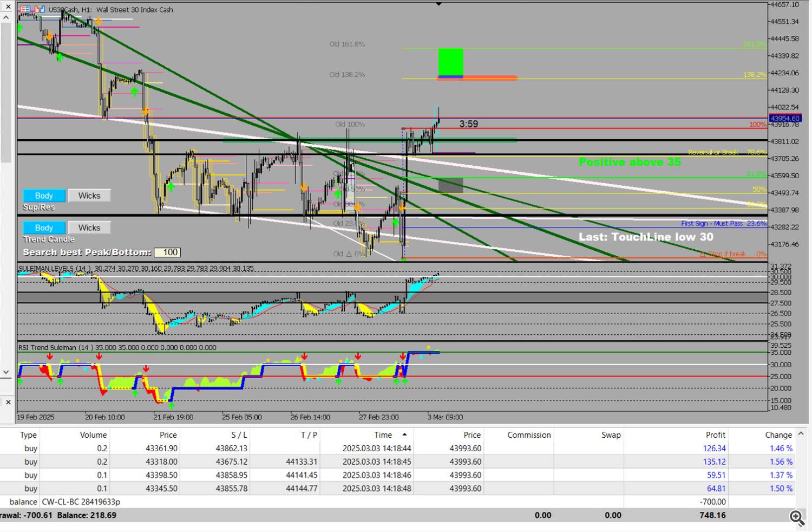Click the chart shift triangle marker at top
This screenshot has width=812, height=532.
click(x=439, y=4)
